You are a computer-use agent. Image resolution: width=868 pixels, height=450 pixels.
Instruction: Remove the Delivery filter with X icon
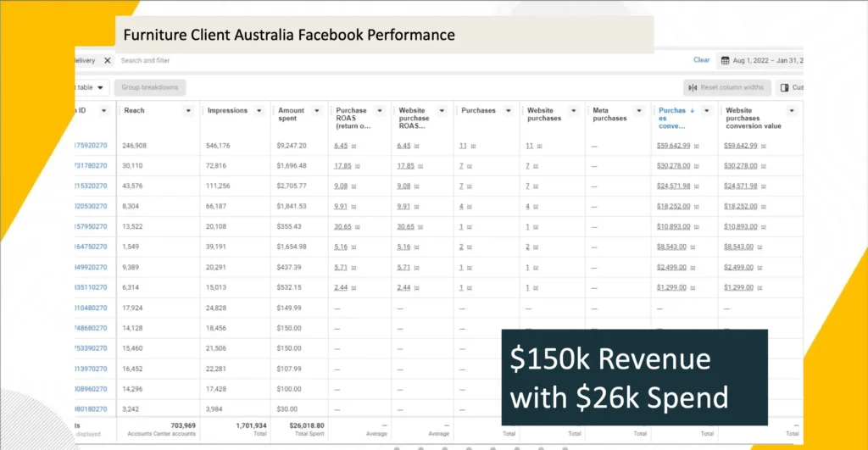[107, 61]
